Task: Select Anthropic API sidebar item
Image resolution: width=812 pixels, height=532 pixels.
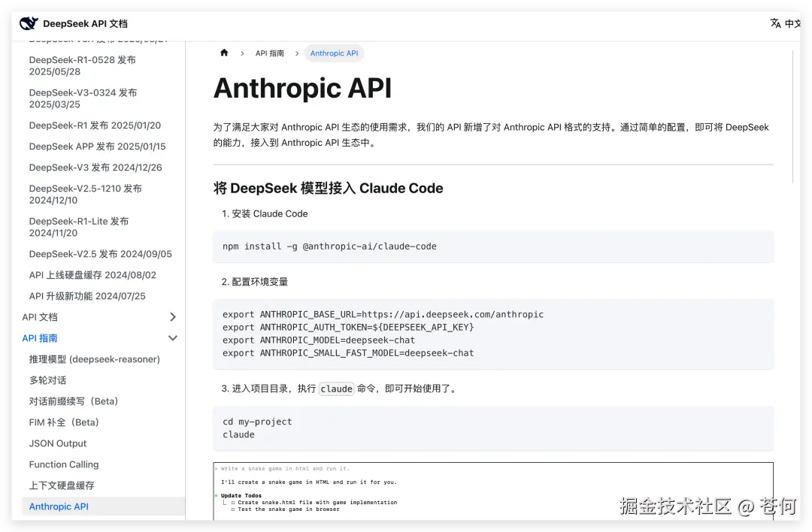Action: tap(104, 506)
